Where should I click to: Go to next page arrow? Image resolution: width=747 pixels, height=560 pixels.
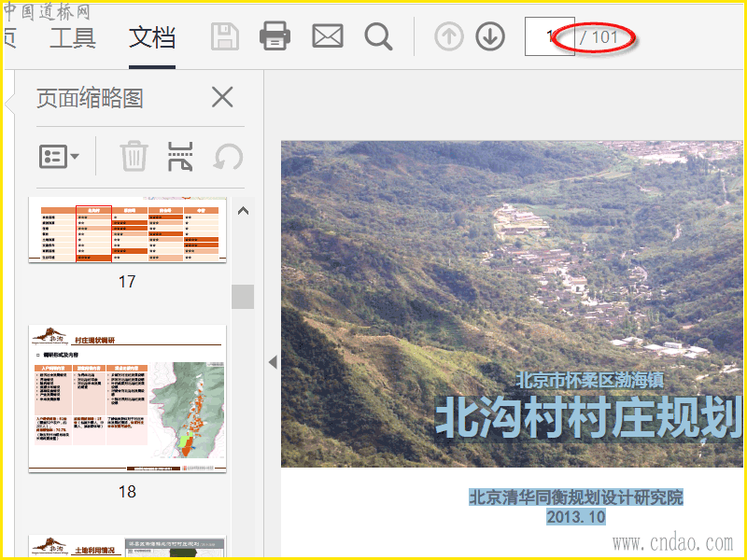pos(489,36)
